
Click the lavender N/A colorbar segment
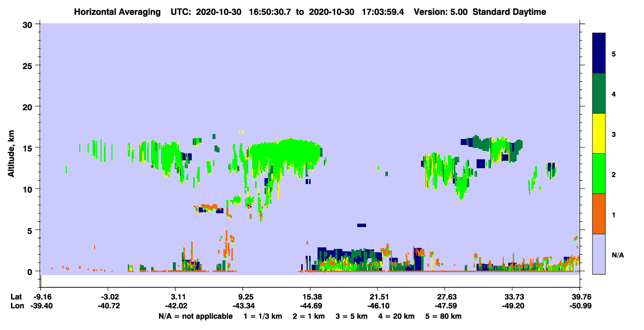point(599,254)
